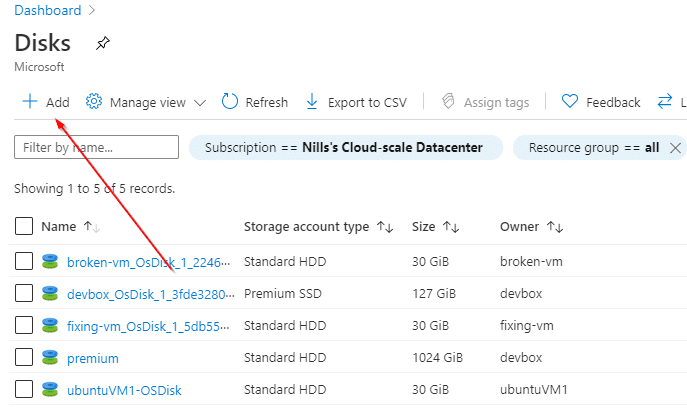The height and width of the screenshot is (418, 687).
Task: Click the Assign tags icon
Action: click(x=448, y=101)
